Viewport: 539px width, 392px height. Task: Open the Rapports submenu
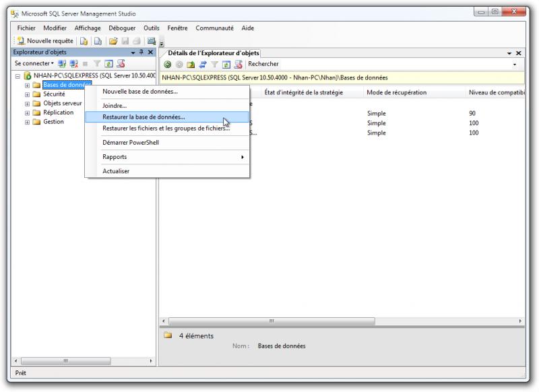[x=166, y=157]
